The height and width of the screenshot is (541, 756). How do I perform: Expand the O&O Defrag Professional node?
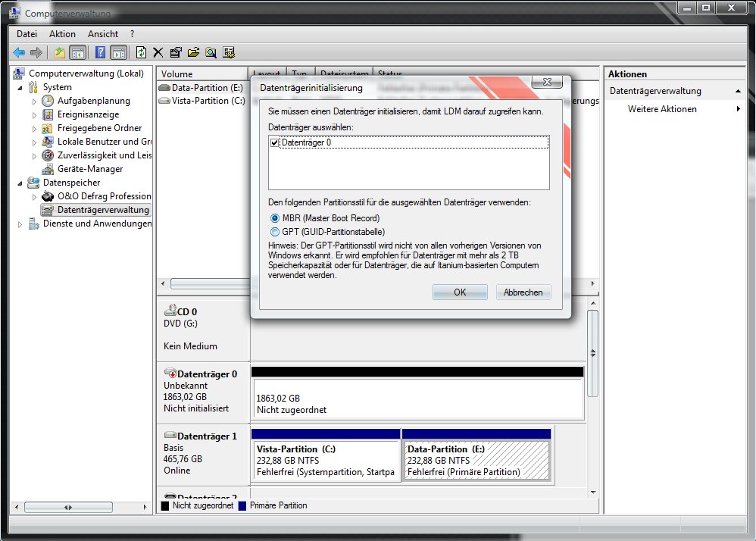pos(34,197)
